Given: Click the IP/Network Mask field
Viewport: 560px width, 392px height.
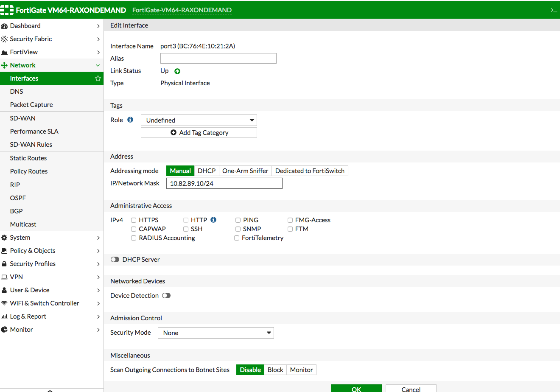Looking at the screenshot, I should [224, 183].
